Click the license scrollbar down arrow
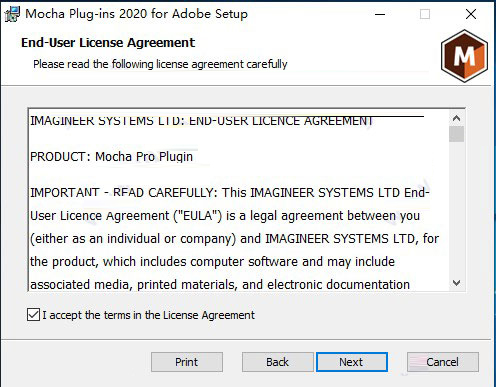Screen dimensions: 496x387 [456, 283]
